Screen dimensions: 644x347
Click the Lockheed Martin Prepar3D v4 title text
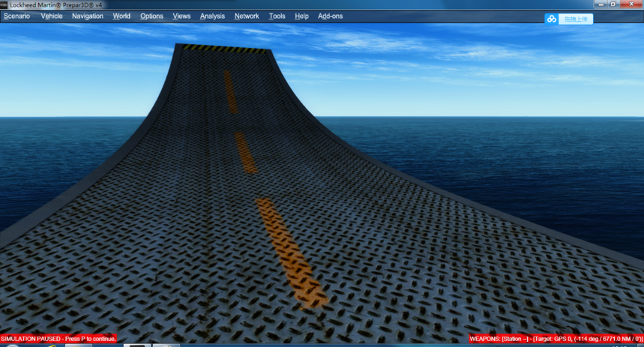[56, 5]
